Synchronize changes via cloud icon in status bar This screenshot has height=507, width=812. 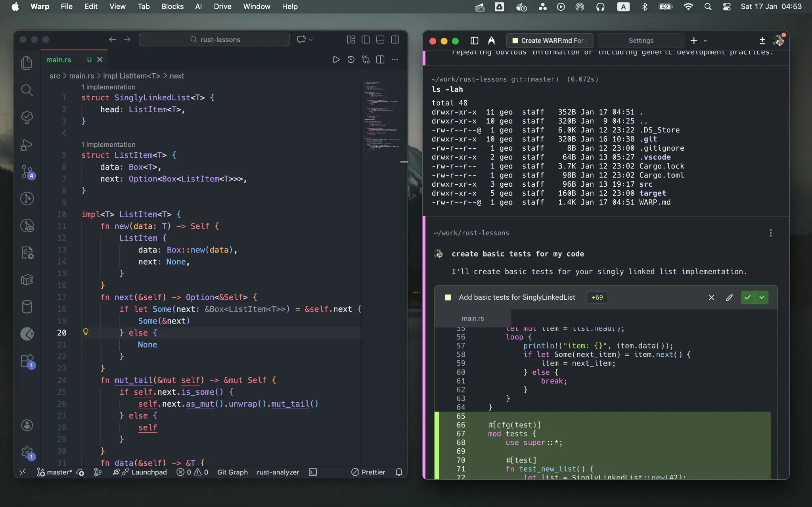(x=80, y=472)
